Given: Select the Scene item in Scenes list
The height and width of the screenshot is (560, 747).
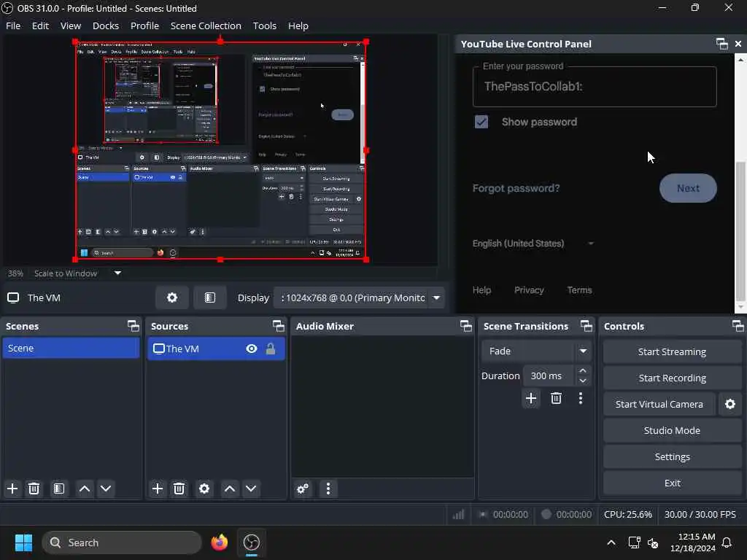Looking at the screenshot, I should pos(71,348).
